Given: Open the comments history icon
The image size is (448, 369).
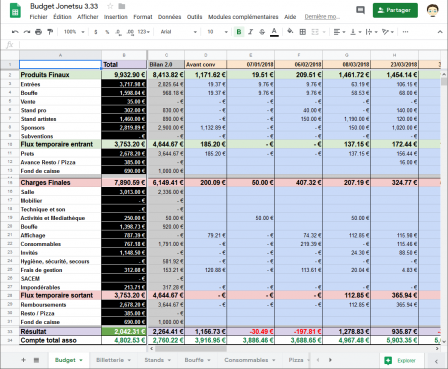Looking at the screenshot, I should (x=360, y=10).
